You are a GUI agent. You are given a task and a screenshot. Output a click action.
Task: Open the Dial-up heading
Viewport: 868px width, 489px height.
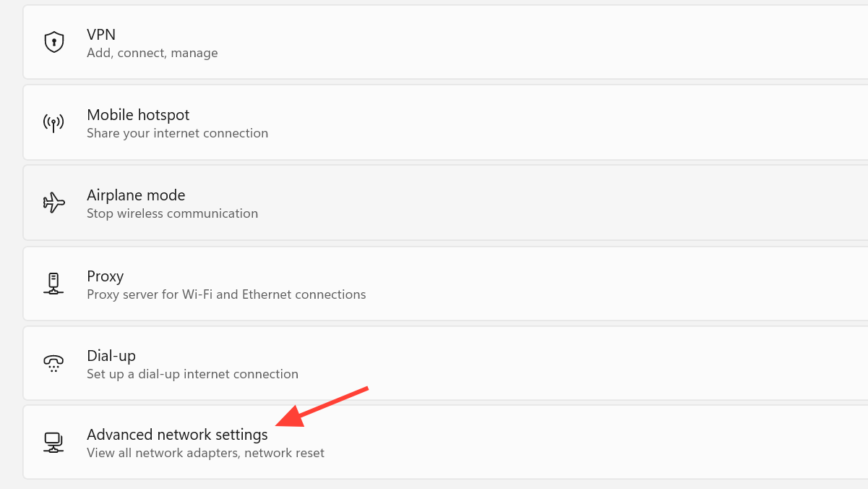(x=111, y=356)
